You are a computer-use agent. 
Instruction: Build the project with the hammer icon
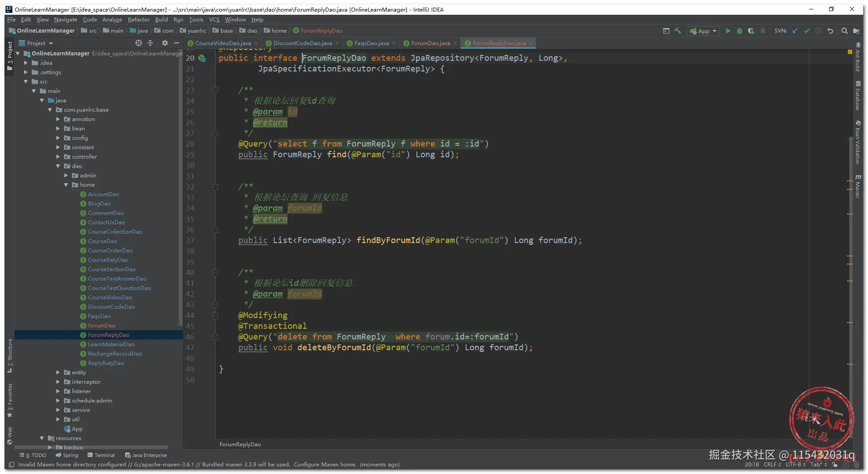tap(678, 31)
